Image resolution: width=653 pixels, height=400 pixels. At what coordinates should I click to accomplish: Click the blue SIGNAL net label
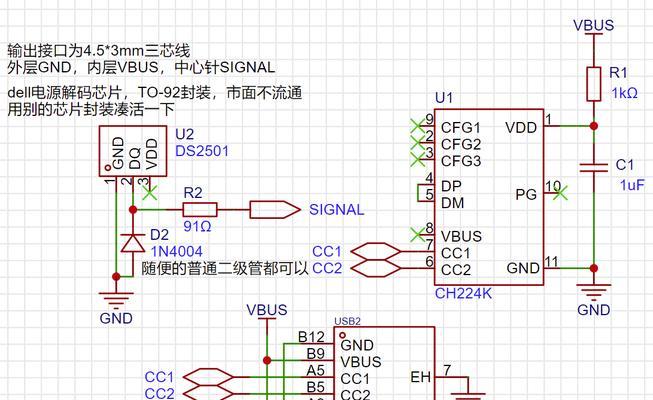pos(336,210)
